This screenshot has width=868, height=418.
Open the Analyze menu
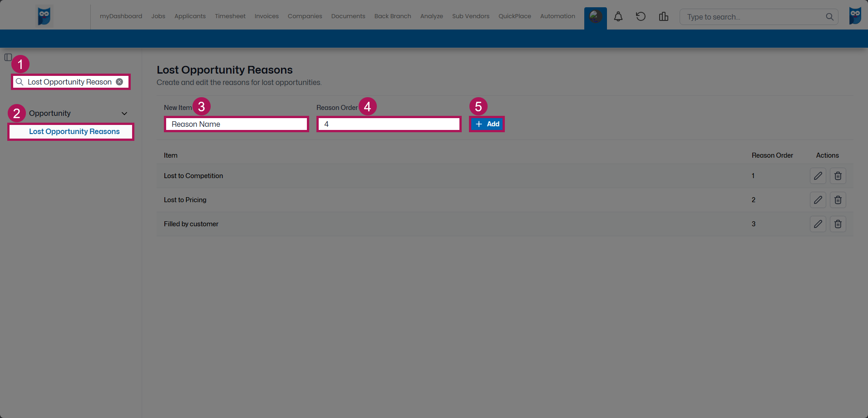pos(431,16)
